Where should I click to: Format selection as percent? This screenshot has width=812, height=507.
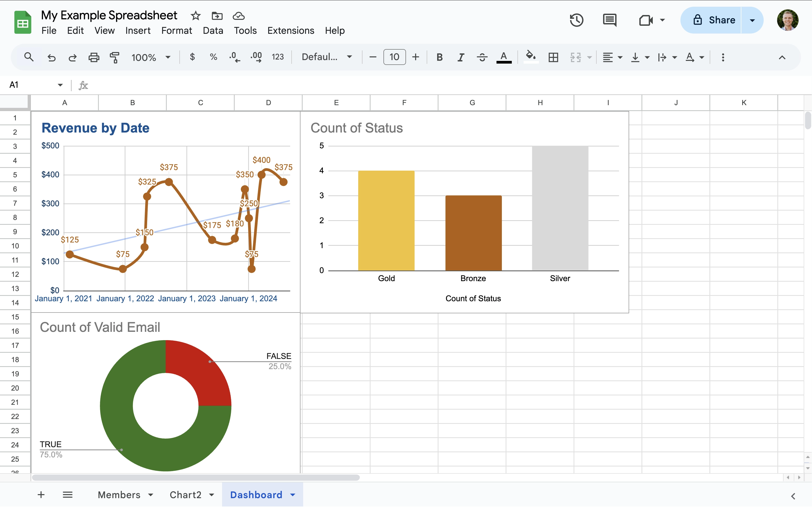click(x=213, y=57)
